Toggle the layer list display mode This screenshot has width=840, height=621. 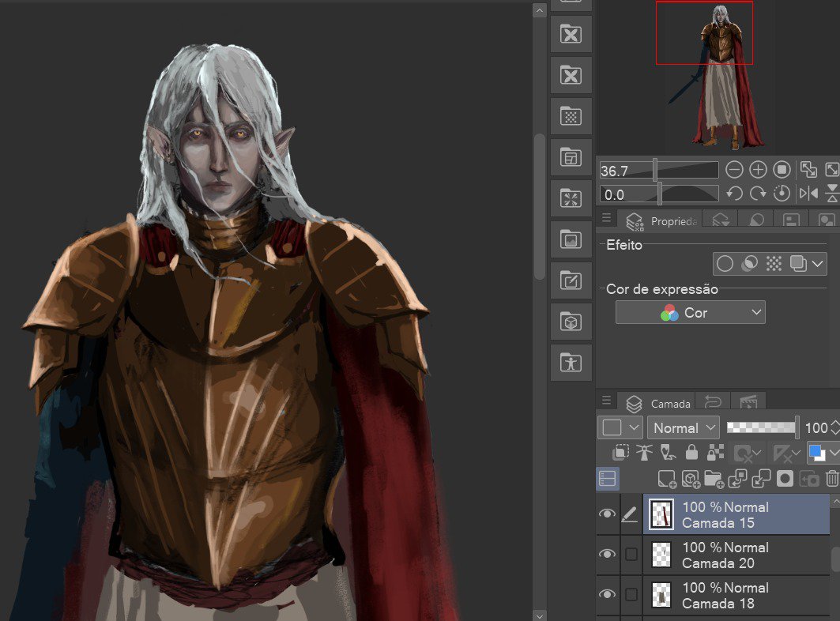(x=608, y=479)
